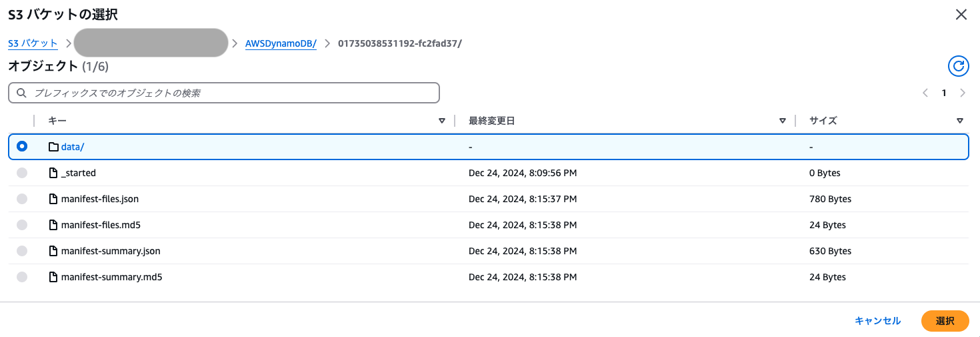Click the _started file icon

coord(53,173)
